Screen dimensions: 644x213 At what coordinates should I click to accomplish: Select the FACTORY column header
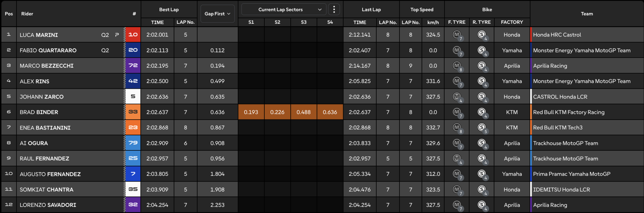pyautogui.click(x=512, y=22)
